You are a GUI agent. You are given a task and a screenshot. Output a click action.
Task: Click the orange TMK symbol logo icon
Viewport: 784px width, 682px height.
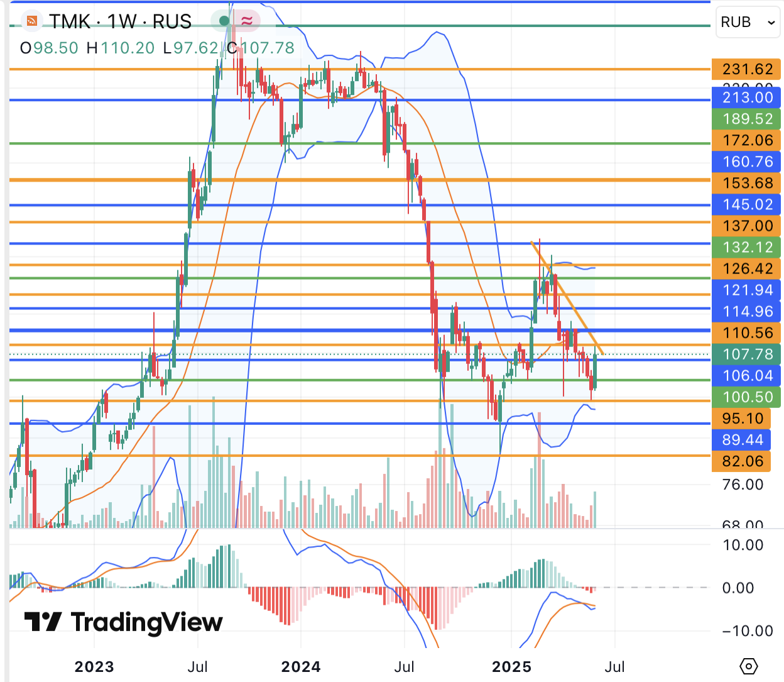[31, 21]
